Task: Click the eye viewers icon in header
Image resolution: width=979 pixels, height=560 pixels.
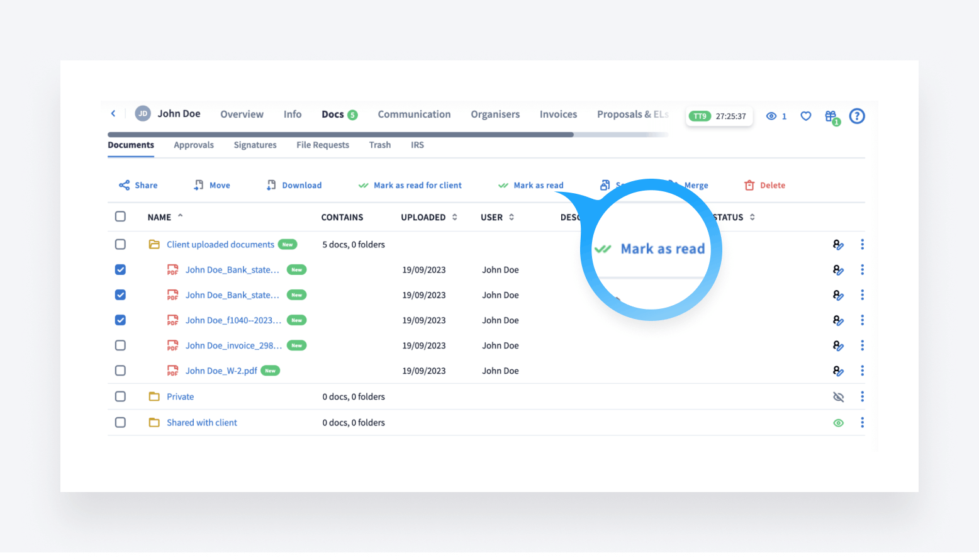Action: point(771,116)
